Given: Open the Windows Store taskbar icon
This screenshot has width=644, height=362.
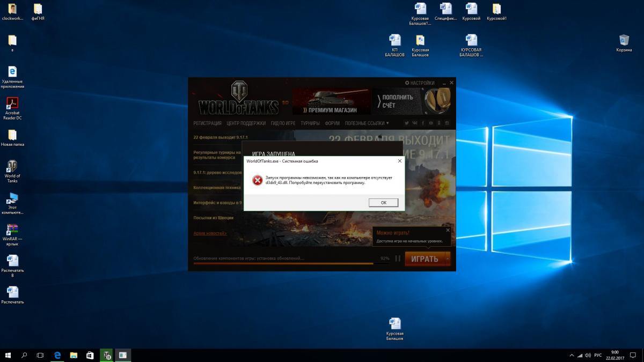Looking at the screenshot, I should pyautogui.click(x=90, y=355).
